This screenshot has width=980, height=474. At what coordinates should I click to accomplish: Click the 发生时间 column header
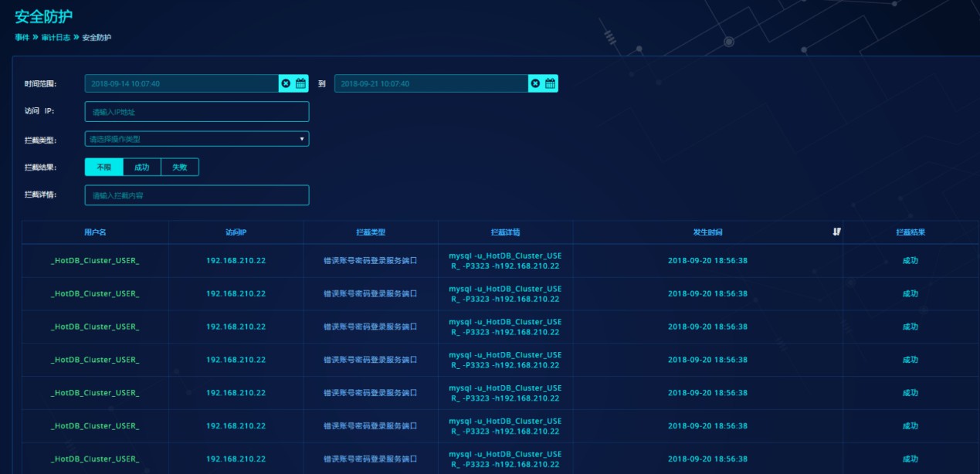click(707, 232)
